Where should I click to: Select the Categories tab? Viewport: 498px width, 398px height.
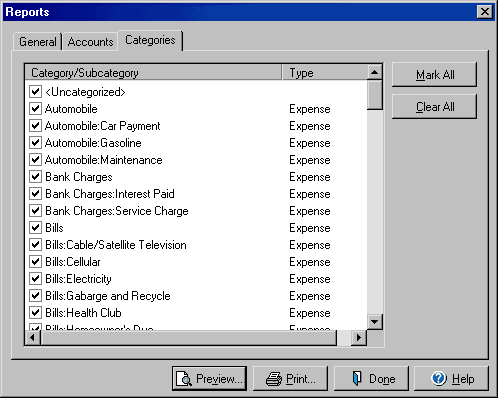click(150, 40)
